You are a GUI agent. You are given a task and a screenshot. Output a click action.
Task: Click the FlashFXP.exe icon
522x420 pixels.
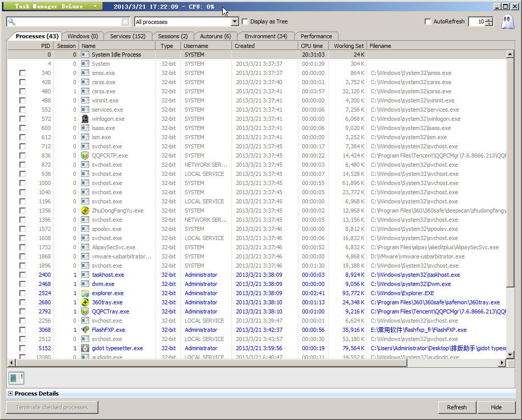pos(85,330)
